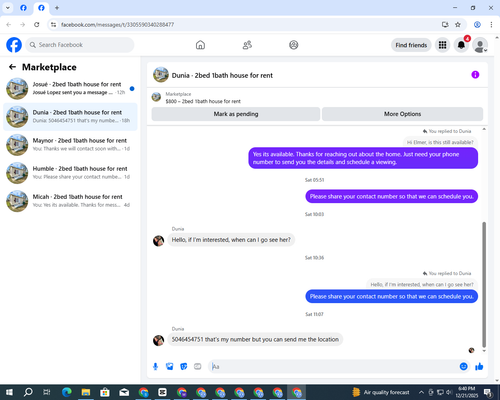This screenshot has width=500, height=400.
Task: Open the Groups/profile circle navigation icon
Action: click(294, 45)
